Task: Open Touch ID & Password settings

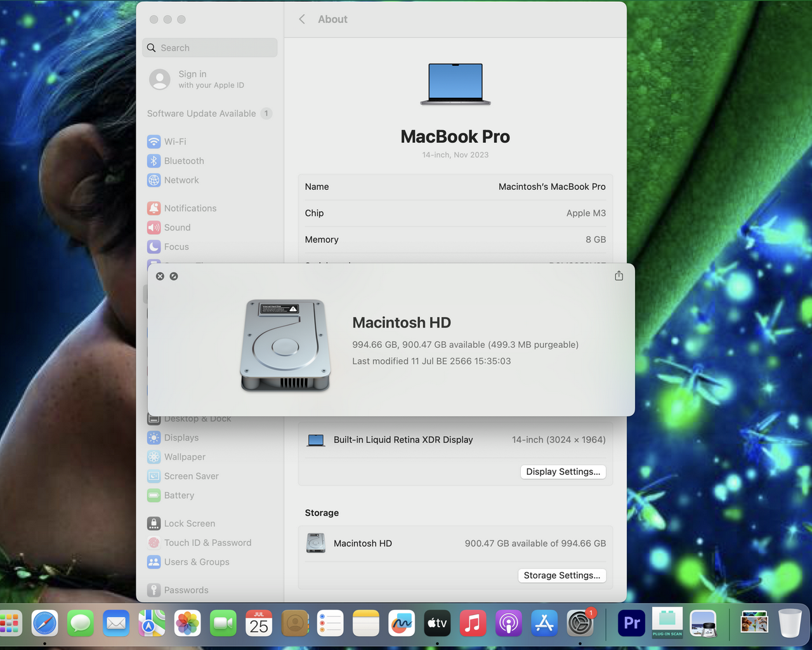Action: (x=199, y=543)
